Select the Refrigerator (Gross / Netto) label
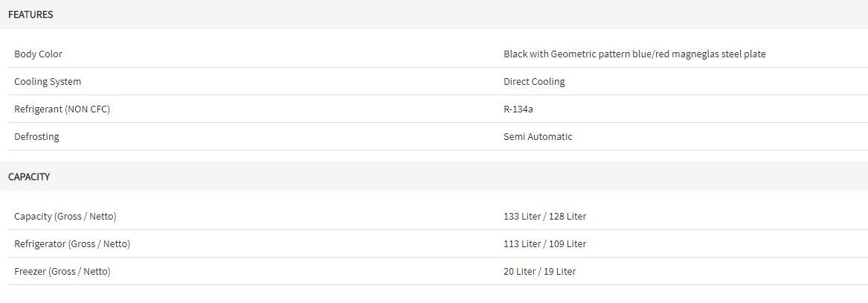The image size is (868, 303). 72,244
